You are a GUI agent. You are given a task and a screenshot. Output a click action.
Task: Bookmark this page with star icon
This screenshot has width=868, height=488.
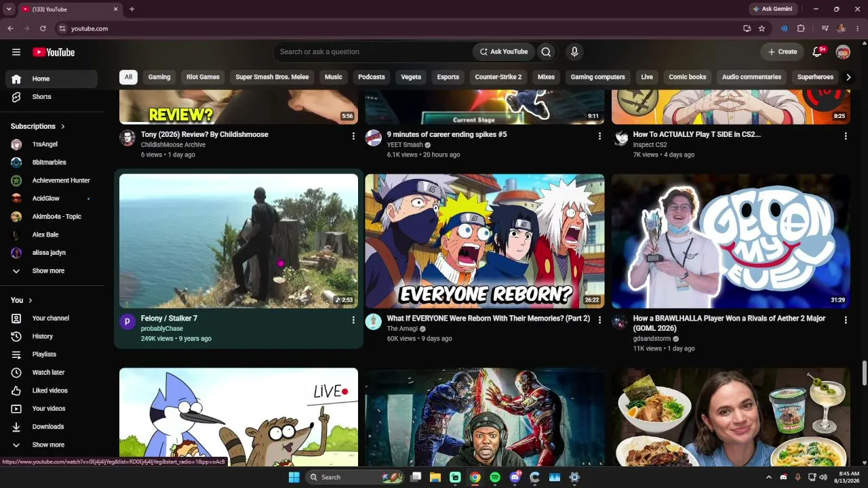point(762,28)
